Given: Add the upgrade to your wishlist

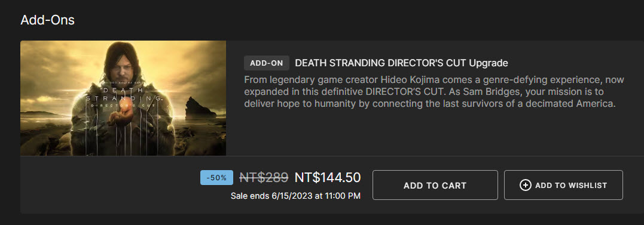Looking at the screenshot, I should coord(563,185).
